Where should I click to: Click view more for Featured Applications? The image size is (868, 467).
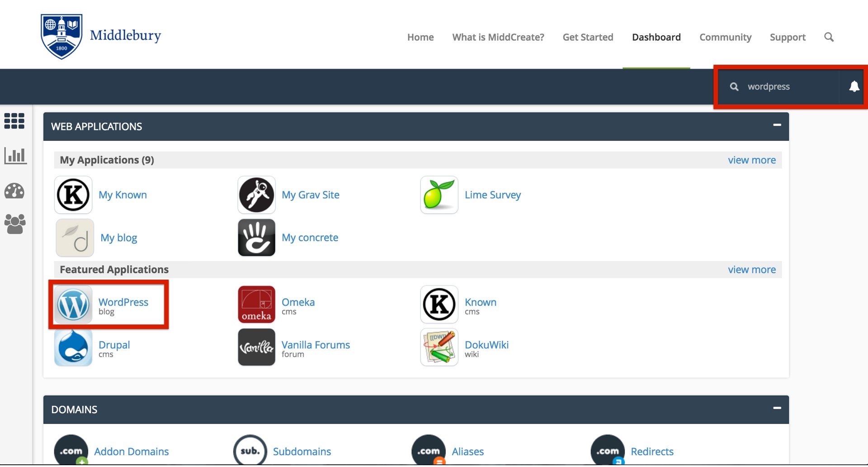coord(751,270)
